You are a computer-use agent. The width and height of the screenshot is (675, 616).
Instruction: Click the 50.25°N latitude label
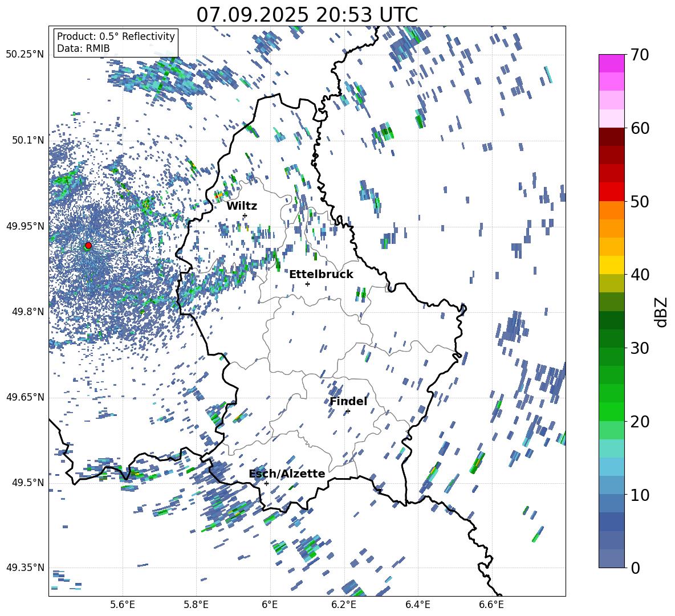(x=25, y=55)
